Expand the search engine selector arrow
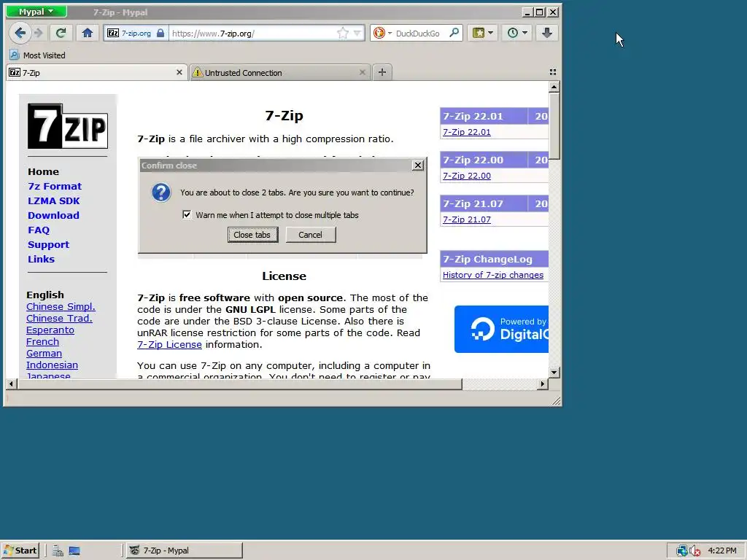 390,34
